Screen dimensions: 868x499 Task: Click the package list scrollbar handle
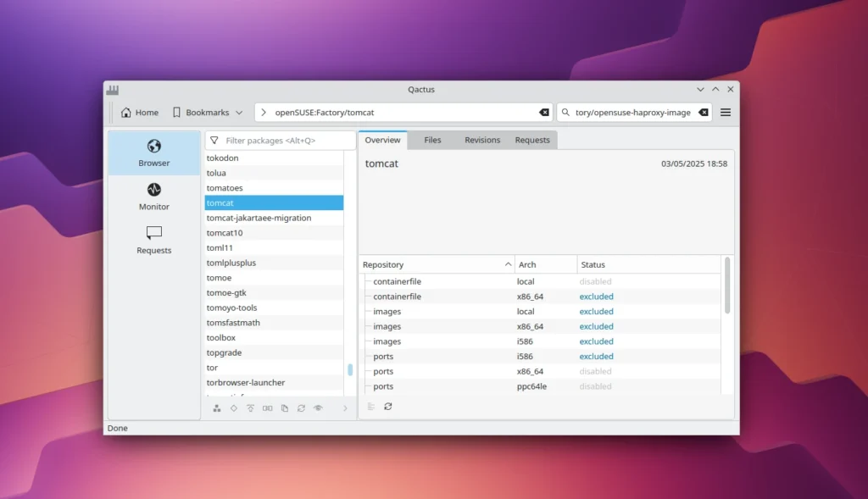pyautogui.click(x=350, y=369)
